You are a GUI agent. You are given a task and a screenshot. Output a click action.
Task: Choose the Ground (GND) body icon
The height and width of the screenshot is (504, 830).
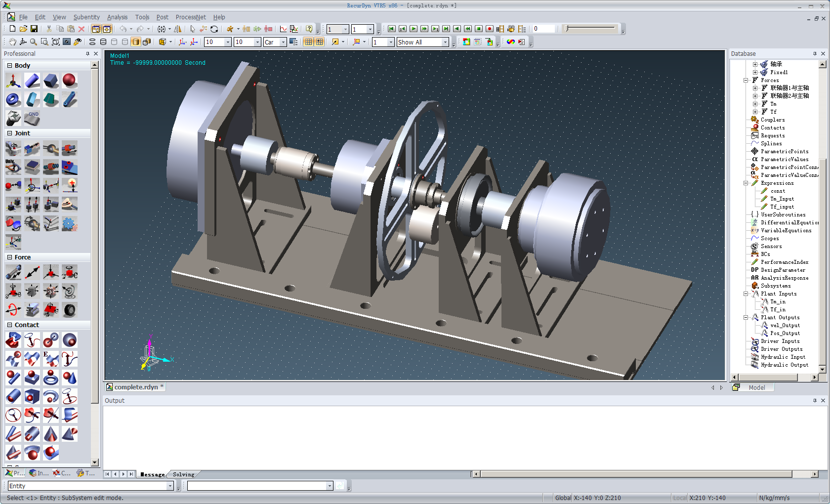click(33, 118)
